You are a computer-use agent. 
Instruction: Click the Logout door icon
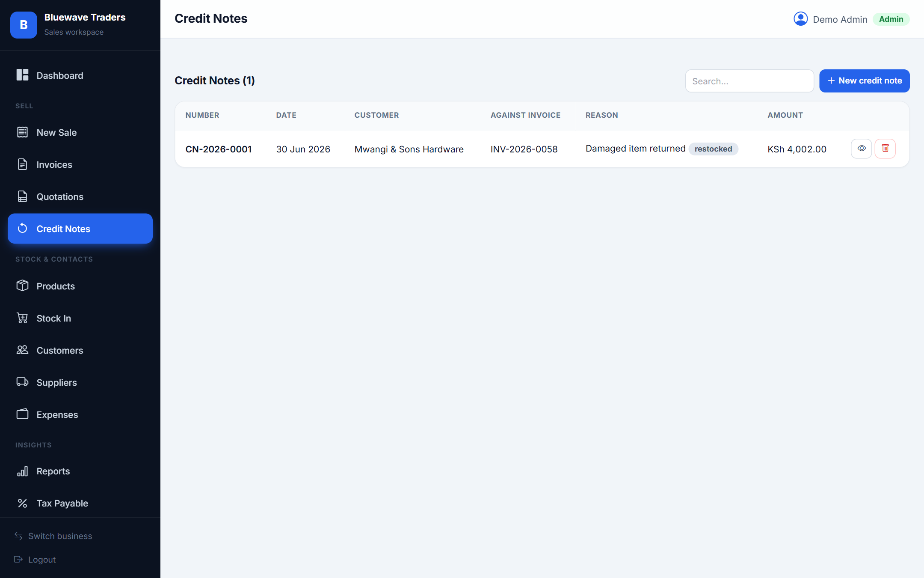pos(18,559)
